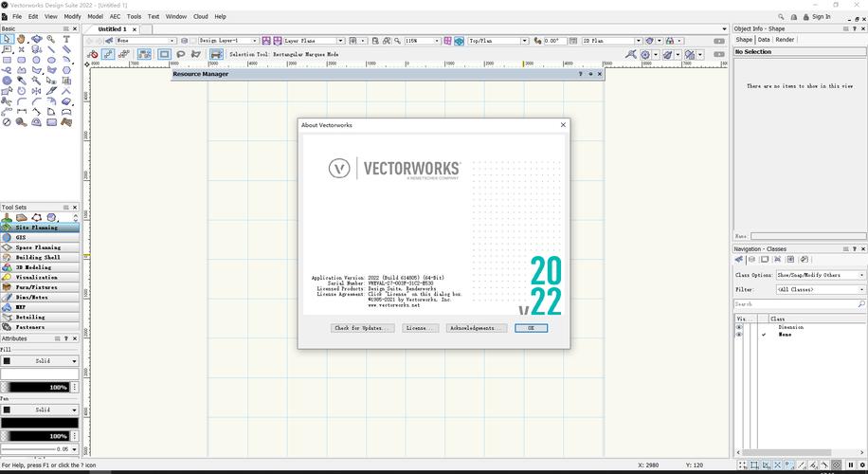868x474 pixels.
Task: Toggle visibility eye of None class
Action: [738, 335]
